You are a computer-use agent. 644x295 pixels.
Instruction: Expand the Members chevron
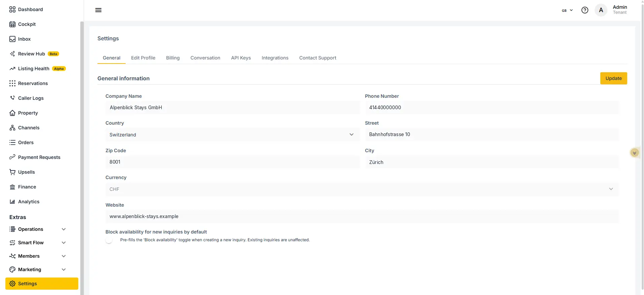[63, 256]
